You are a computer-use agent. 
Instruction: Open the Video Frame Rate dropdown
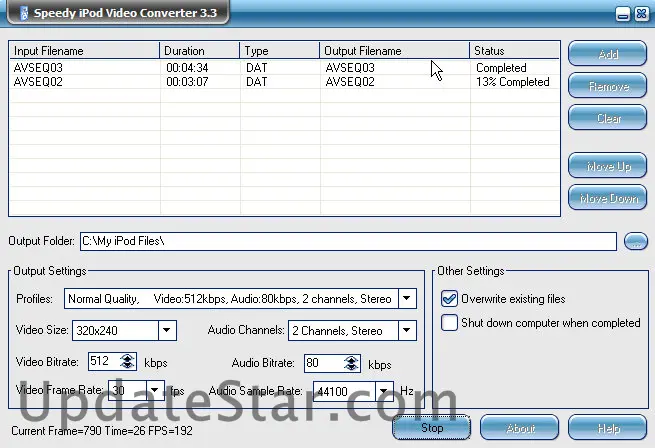(155, 391)
